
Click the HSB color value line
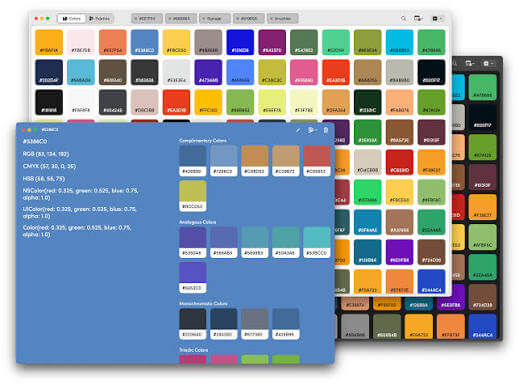click(x=44, y=179)
